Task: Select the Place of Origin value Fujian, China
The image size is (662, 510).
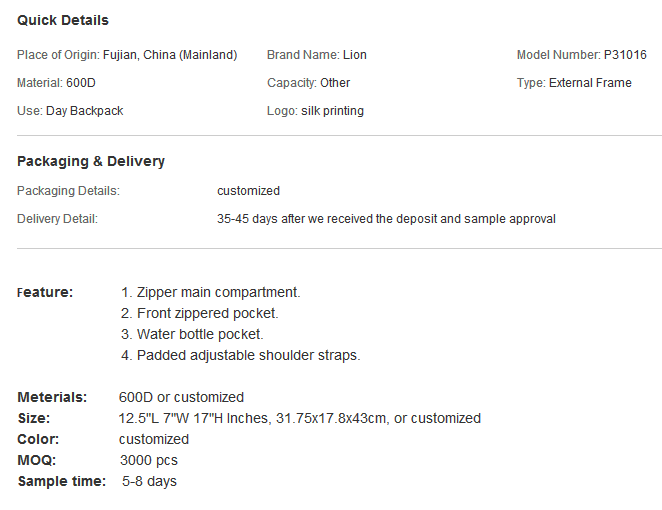Action: click(x=170, y=55)
